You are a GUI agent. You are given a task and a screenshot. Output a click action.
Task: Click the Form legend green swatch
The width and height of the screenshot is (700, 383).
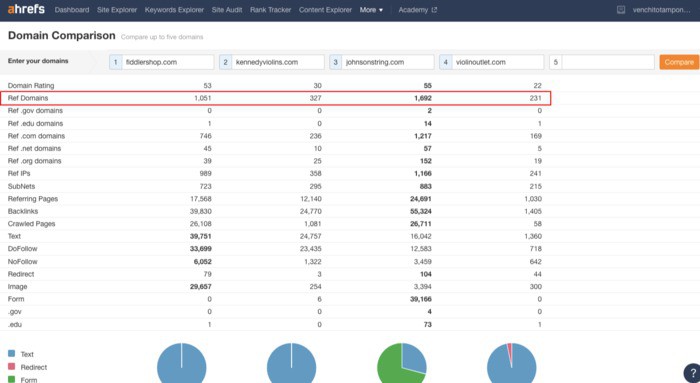coord(12,379)
